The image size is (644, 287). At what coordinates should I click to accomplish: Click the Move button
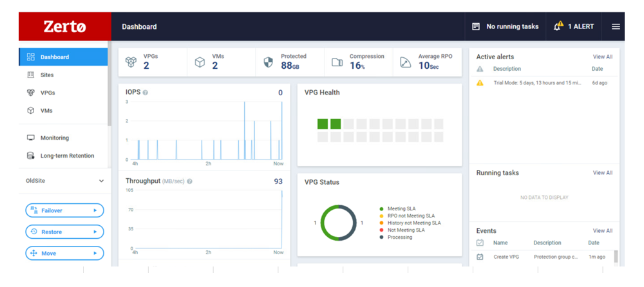tap(65, 254)
